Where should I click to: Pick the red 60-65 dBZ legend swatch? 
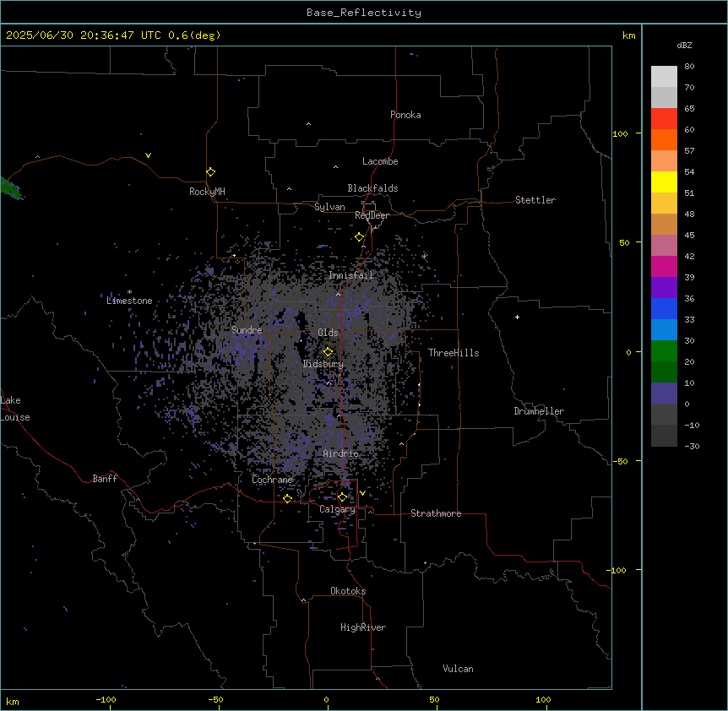[x=664, y=118]
